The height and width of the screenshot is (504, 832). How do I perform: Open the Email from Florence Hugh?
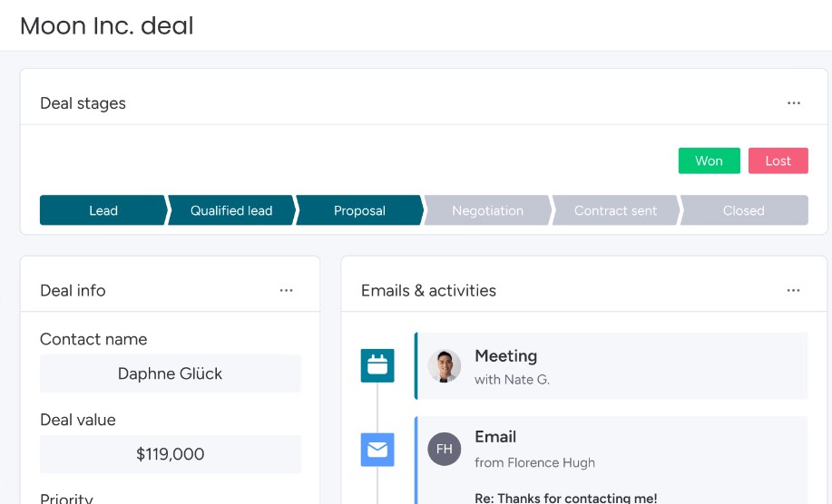pos(617,450)
